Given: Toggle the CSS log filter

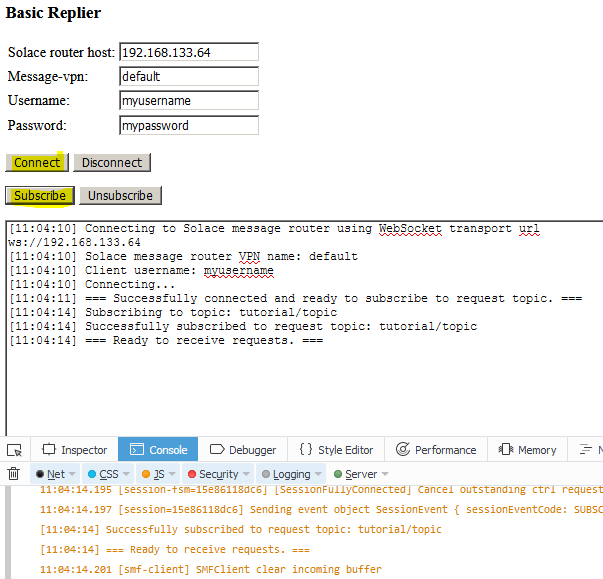Looking at the screenshot, I should click(103, 474).
